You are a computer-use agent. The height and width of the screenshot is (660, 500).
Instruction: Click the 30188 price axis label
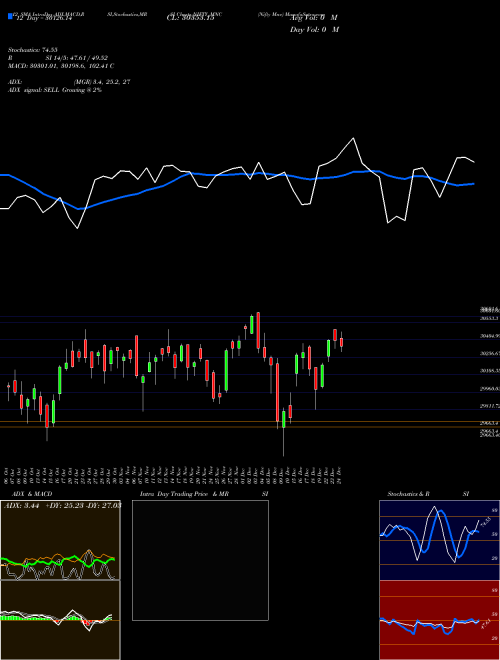490,371
